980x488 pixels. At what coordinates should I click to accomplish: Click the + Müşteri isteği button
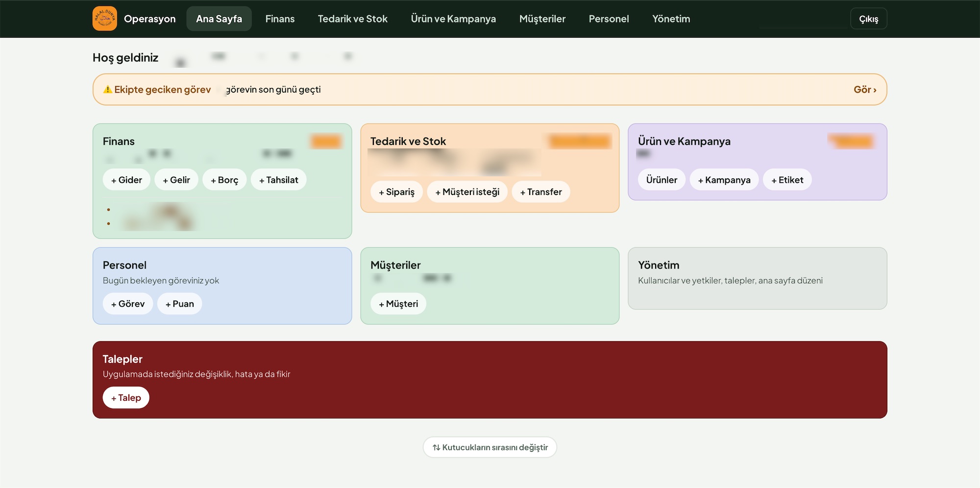click(x=467, y=192)
